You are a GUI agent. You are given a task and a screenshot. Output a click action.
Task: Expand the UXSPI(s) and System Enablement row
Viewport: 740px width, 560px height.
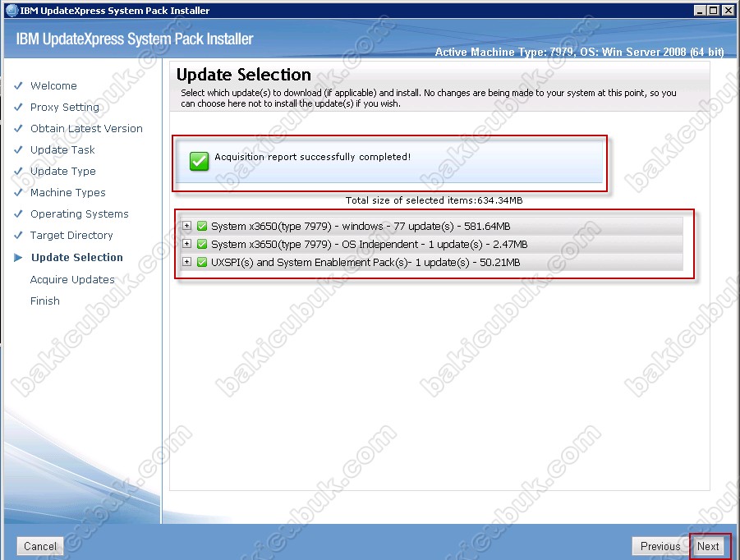click(x=187, y=261)
